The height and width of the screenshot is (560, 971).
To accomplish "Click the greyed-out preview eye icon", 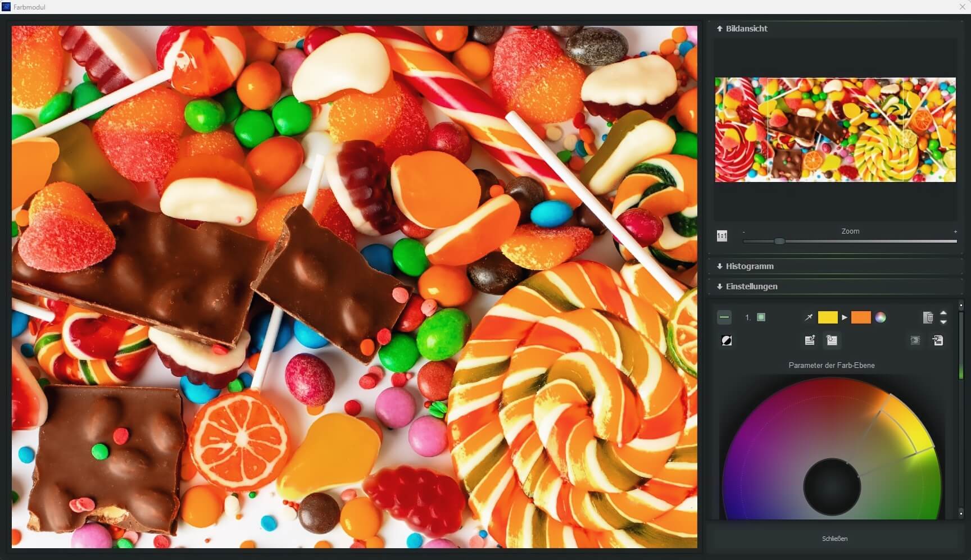I will [915, 341].
